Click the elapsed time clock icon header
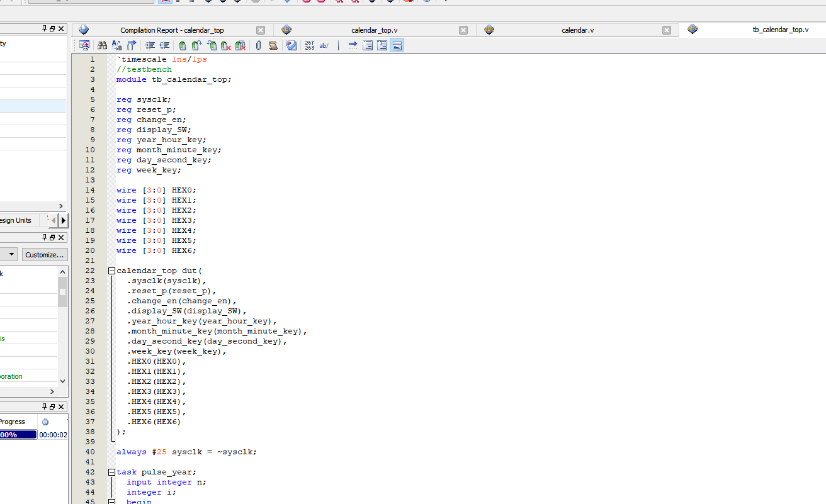 tap(45, 422)
